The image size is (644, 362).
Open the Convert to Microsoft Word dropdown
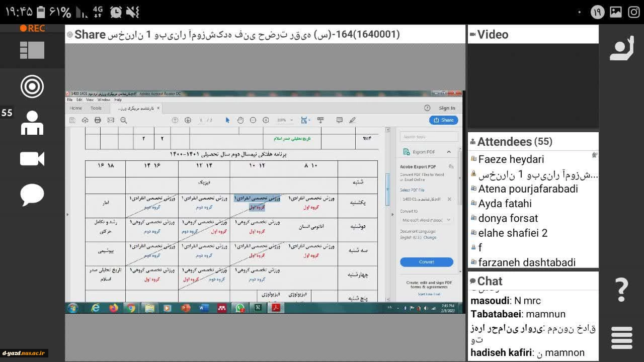click(427, 220)
